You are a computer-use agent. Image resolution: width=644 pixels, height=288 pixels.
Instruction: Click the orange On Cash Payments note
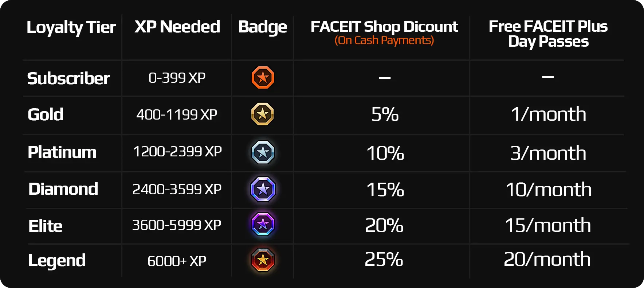[x=384, y=40]
